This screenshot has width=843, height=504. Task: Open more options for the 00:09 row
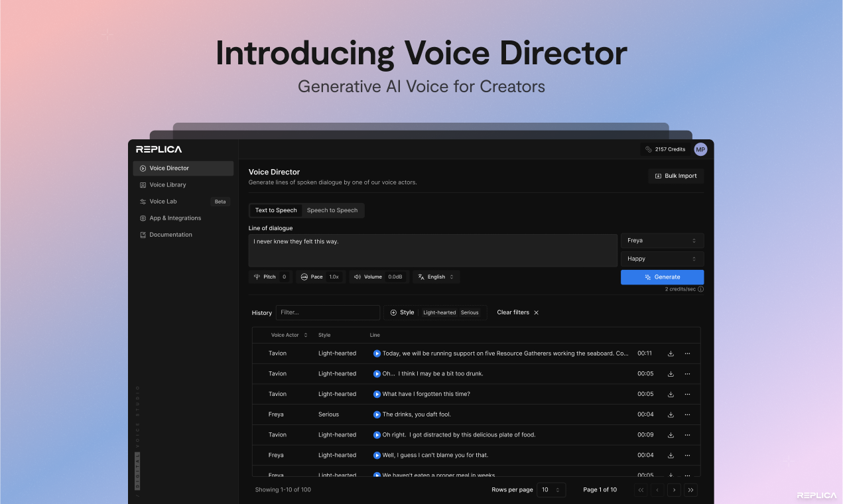point(687,435)
